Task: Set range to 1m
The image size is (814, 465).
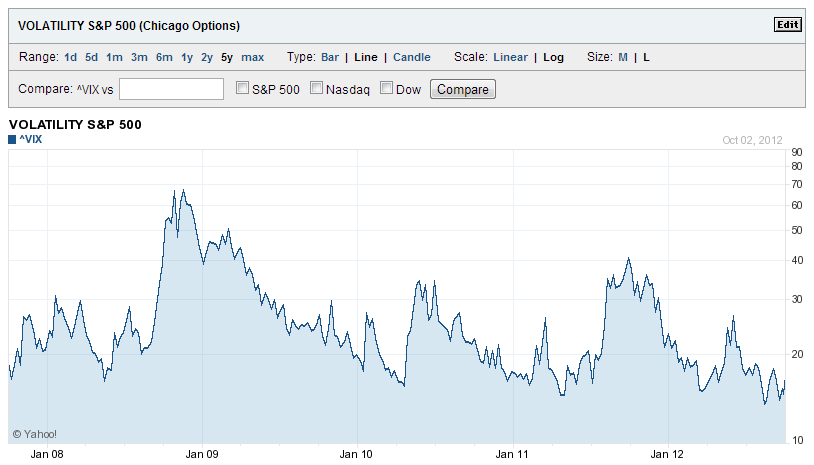Action: (114, 57)
